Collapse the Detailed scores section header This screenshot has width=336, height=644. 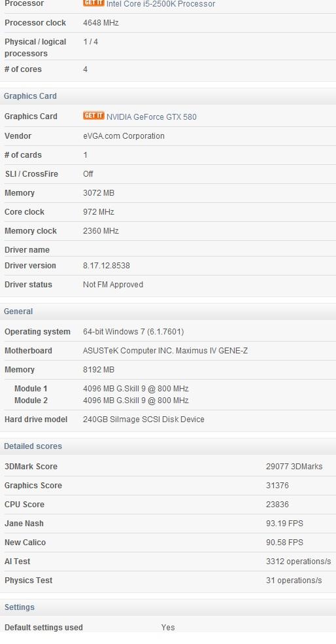click(168, 446)
